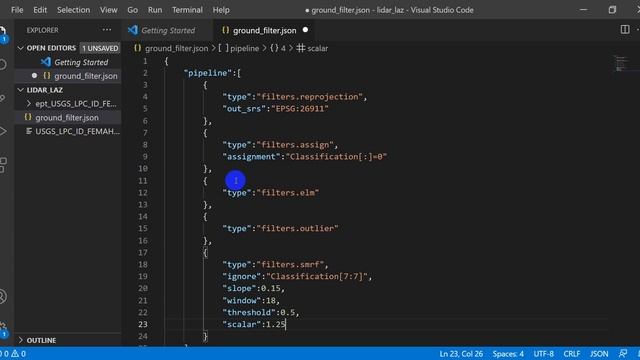Open the Run and Debug activity icon
640x360 pixels.
tap(3, 131)
